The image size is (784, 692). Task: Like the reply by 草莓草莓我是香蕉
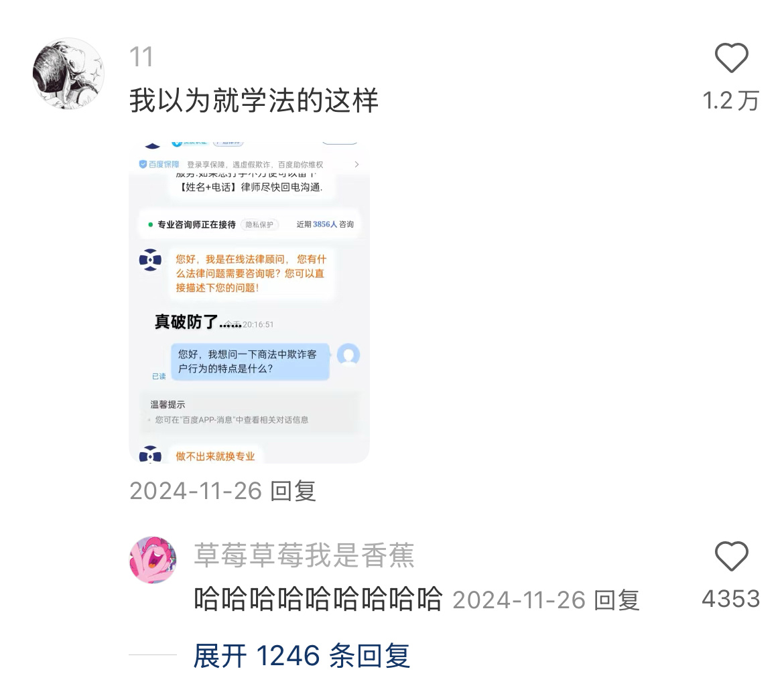coord(731,556)
